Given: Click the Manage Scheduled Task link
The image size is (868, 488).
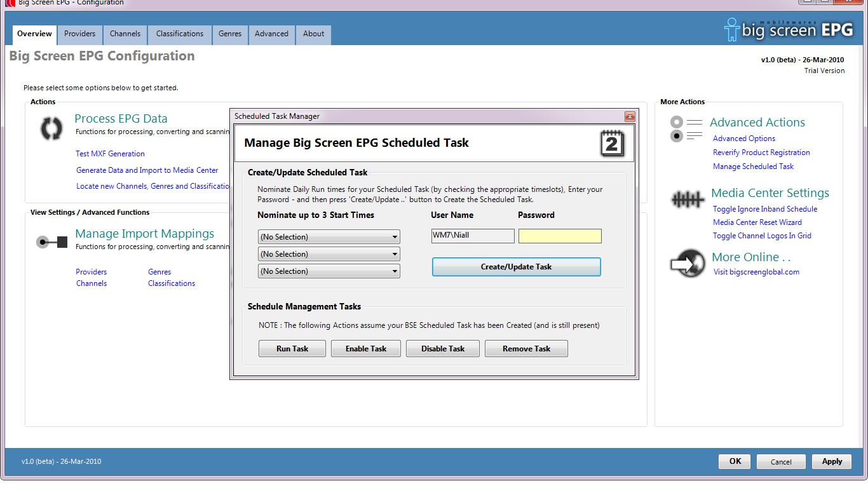Looking at the screenshot, I should [x=754, y=166].
